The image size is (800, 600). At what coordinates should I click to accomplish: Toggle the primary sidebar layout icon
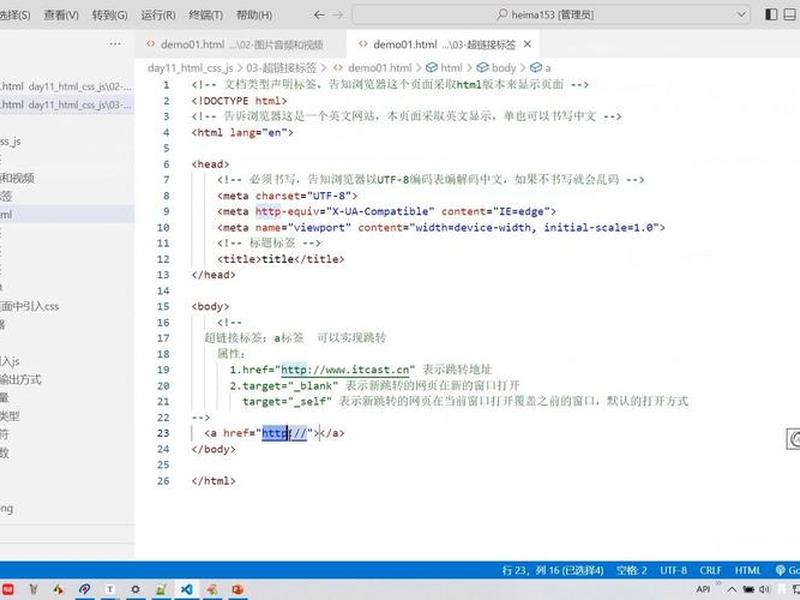771,14
